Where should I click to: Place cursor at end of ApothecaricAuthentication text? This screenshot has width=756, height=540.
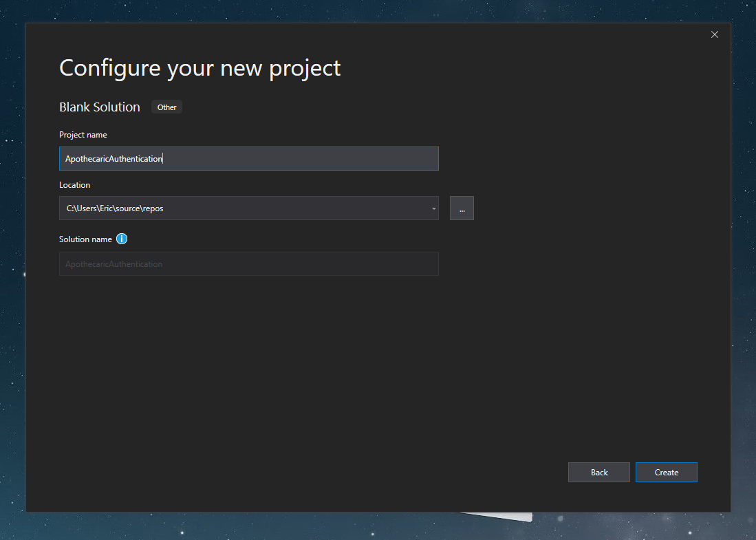click(163, 159)
